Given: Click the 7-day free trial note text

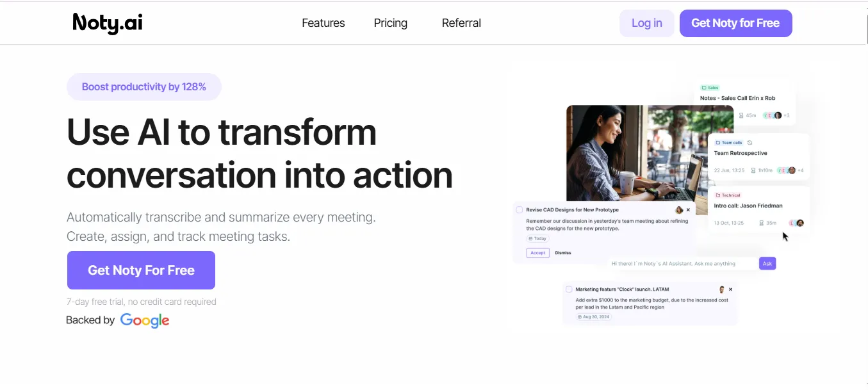Looking at the screenshot, I should pyautogui.click(x=142, y=302).
